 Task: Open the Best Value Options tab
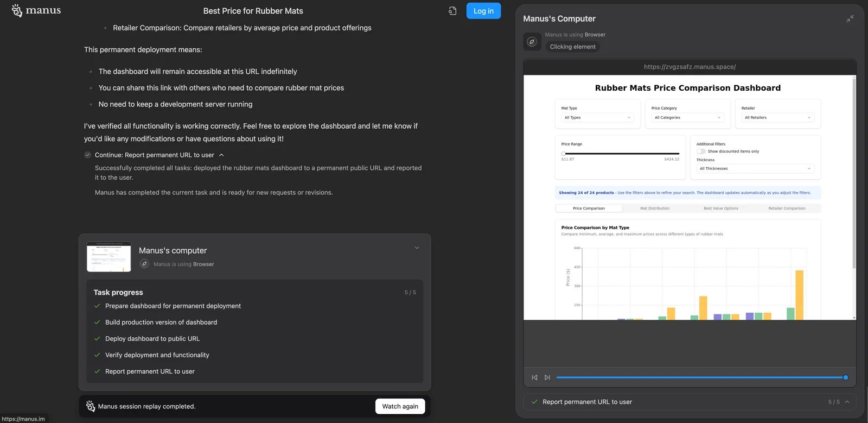pos(720,208)
